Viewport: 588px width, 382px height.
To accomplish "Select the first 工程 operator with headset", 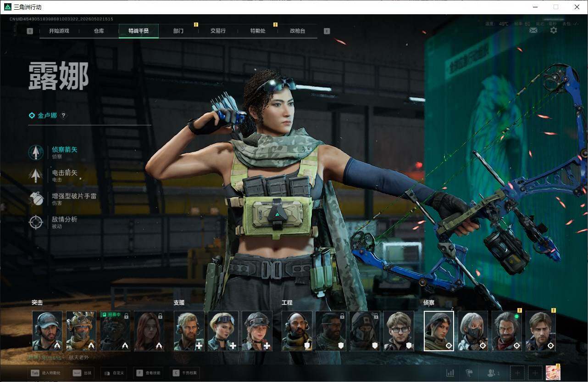I will tap(297, 331).
